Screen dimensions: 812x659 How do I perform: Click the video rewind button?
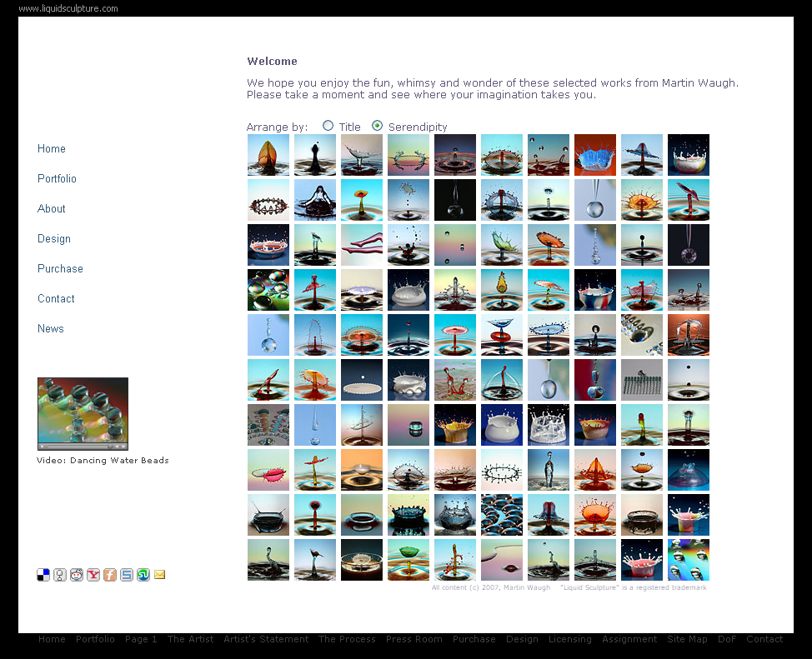[x=117, y=447]
